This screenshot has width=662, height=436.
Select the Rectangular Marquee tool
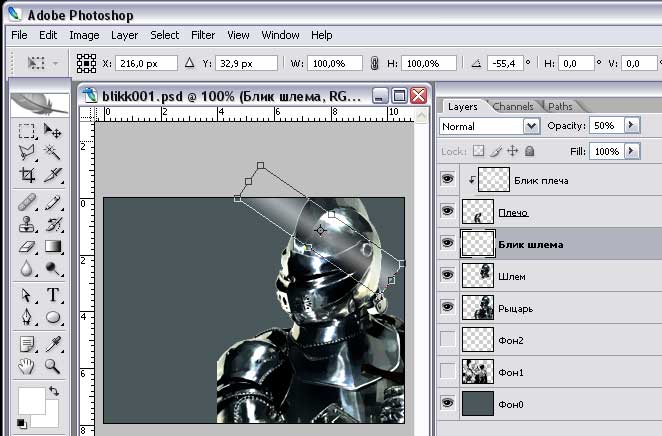(27, 131)
